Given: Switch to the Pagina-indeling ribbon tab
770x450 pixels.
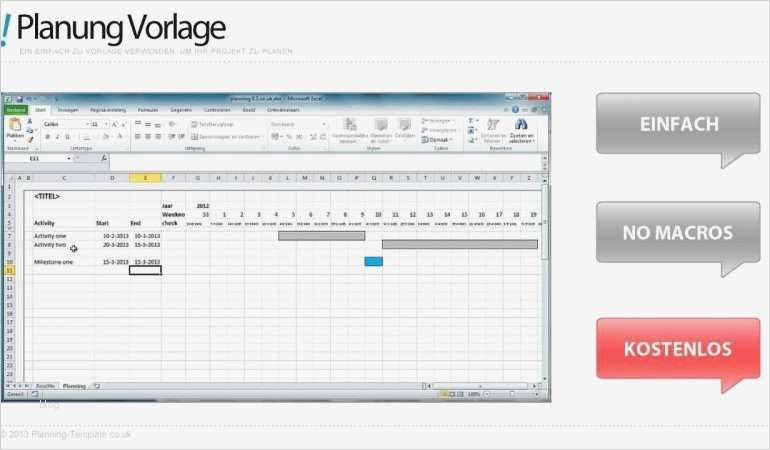Looking at the screenshot, I should pos(108,110).
